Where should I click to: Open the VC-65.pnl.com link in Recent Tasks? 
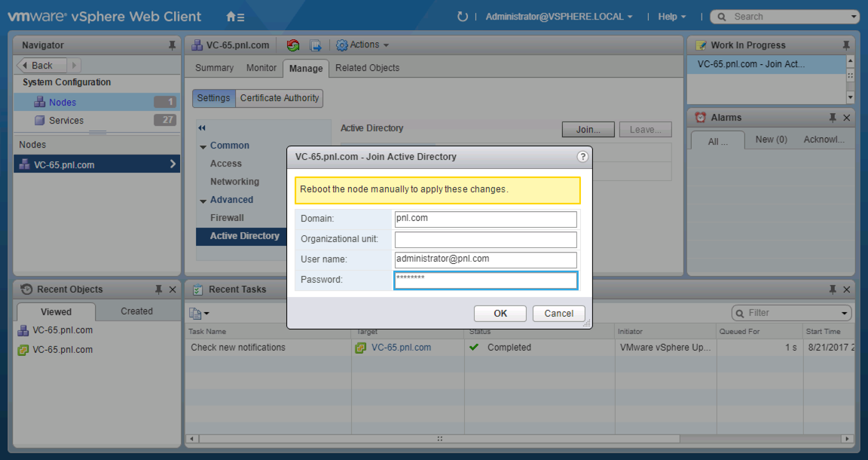tap(401, 348)
